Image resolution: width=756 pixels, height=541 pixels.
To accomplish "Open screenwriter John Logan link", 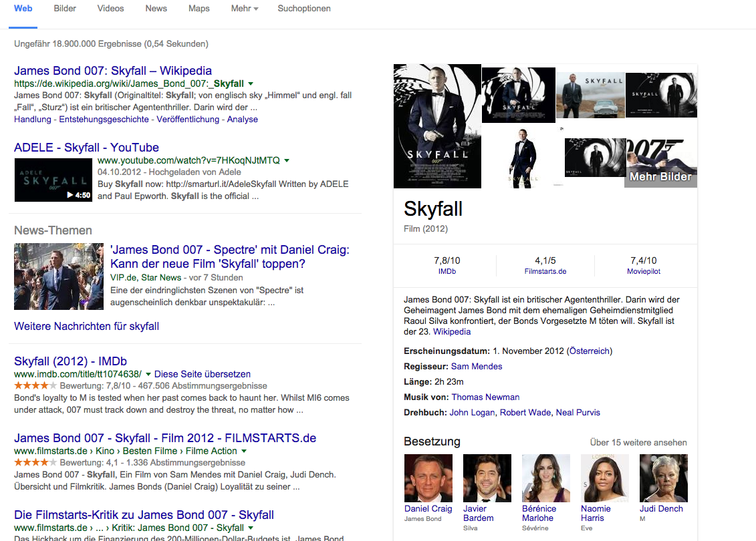I will tap(472, 413).
